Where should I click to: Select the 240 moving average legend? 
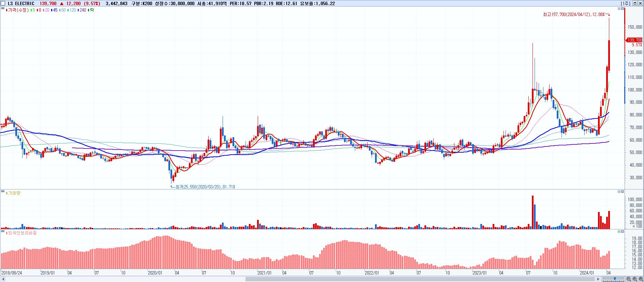(82, 10)
